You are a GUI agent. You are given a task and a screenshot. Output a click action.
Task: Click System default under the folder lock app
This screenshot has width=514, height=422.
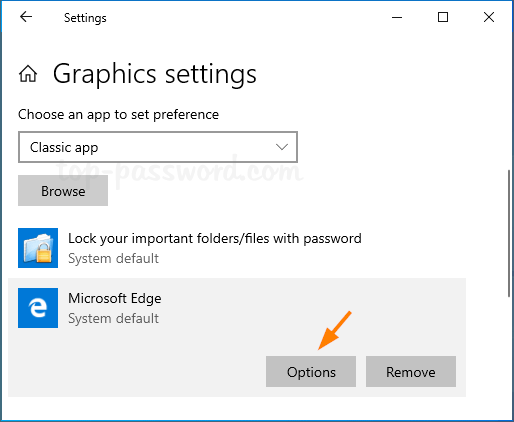tap(113, 258)
